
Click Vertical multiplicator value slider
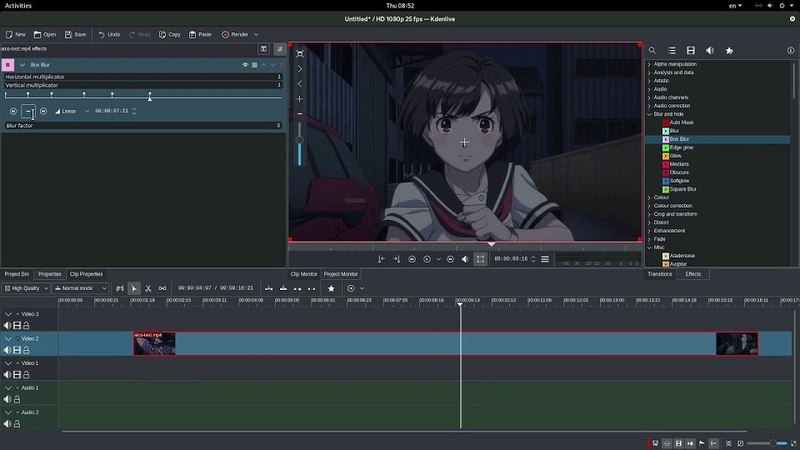tap(143, 85)
